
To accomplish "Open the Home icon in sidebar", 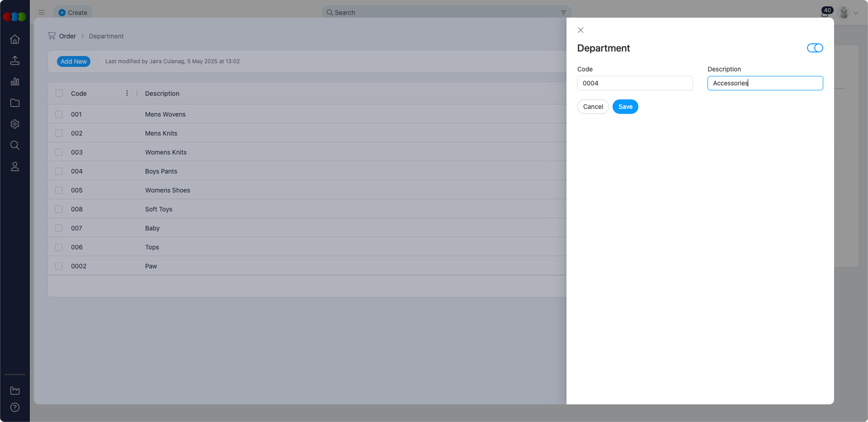I will point(15,39).
